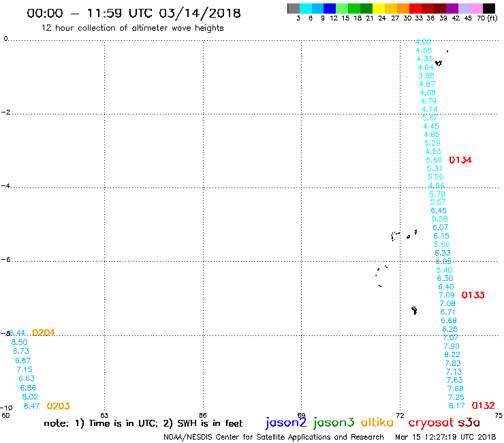Click the orange pass time label 0203
Image resolution: width=504 pixels, height=443 pixels.
(x=58, y=406)
